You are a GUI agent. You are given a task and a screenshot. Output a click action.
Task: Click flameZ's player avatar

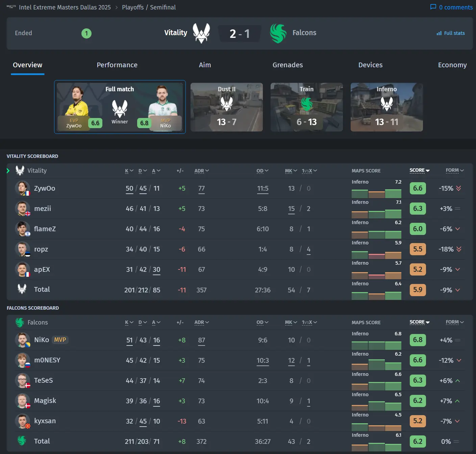click(x=22, y=229)
